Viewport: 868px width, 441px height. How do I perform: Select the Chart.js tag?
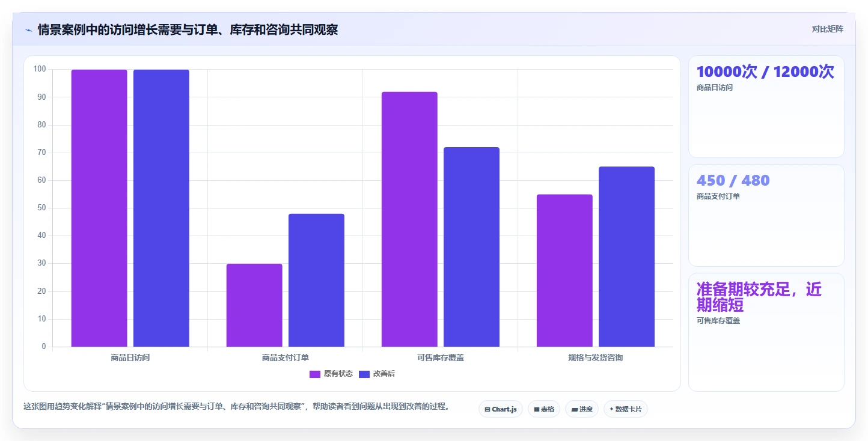tap(501, 409)
